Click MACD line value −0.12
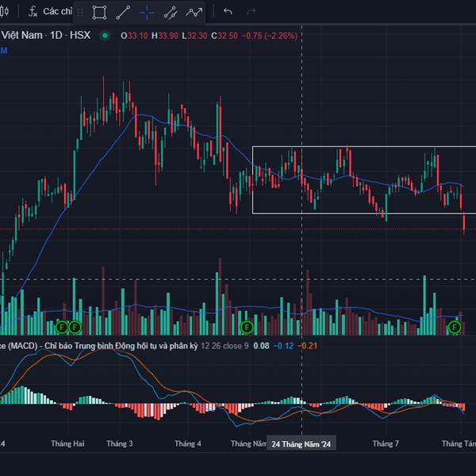The width and height of the screenshot is (476, 476). [283, 346]
